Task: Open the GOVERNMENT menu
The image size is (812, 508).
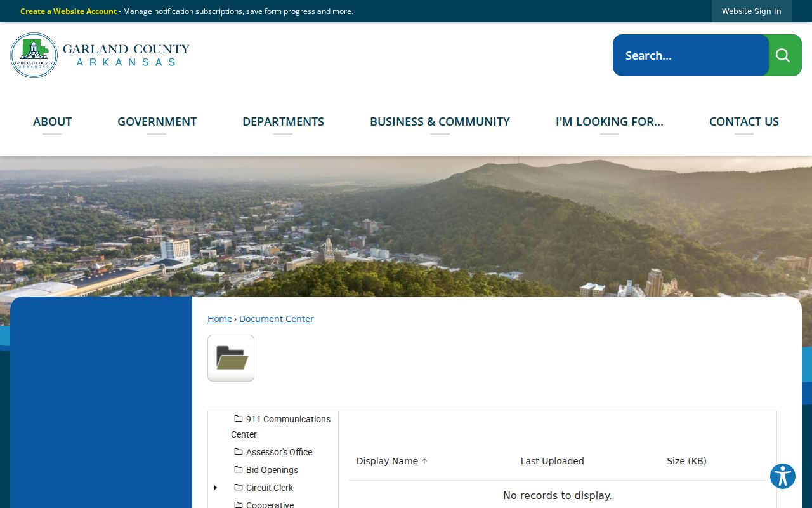Action: 157,121
